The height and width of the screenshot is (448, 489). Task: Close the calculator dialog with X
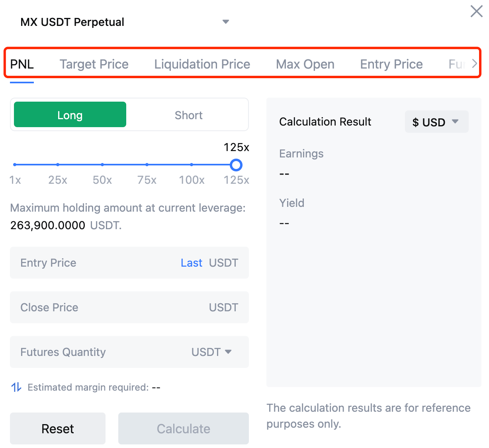coord(476,11)
